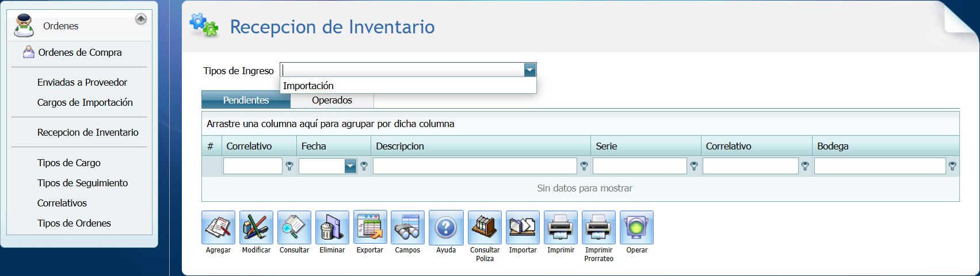Switch to the Operados tab
This screenshot has width=980, height=276.
pos(332,100)
